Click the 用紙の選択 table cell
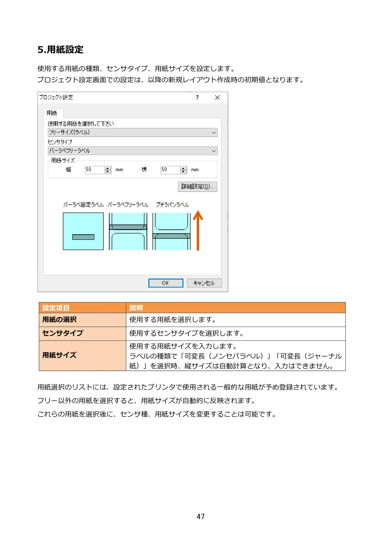 click(83, 320)
